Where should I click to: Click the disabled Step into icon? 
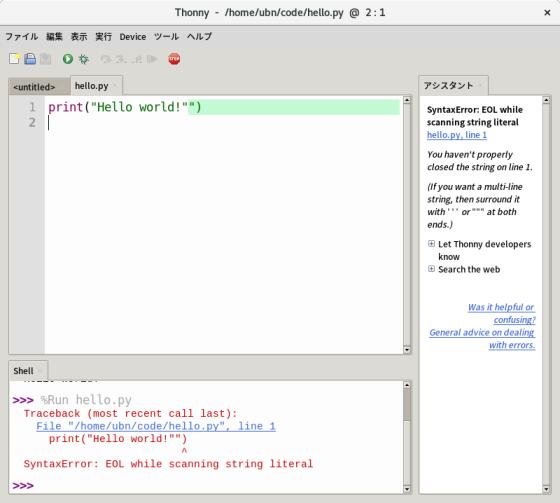[121, 59]
